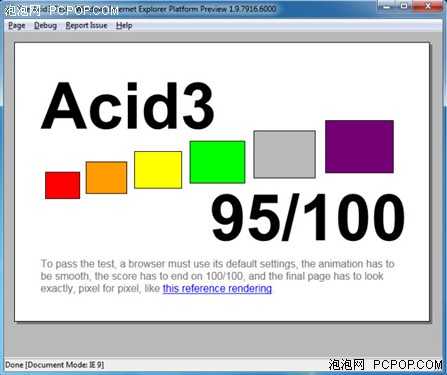Click the orange square box
Screen dimensions: 447x375
point(106,178)
